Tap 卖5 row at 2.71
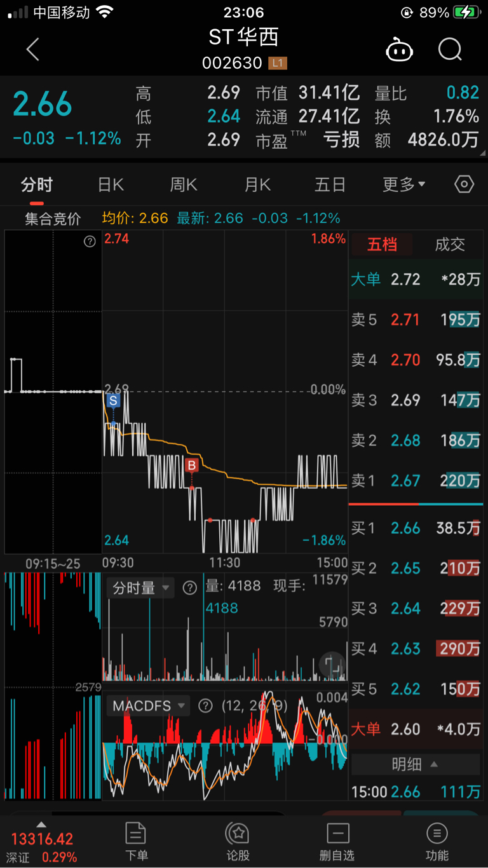 (x=416, y=320)
